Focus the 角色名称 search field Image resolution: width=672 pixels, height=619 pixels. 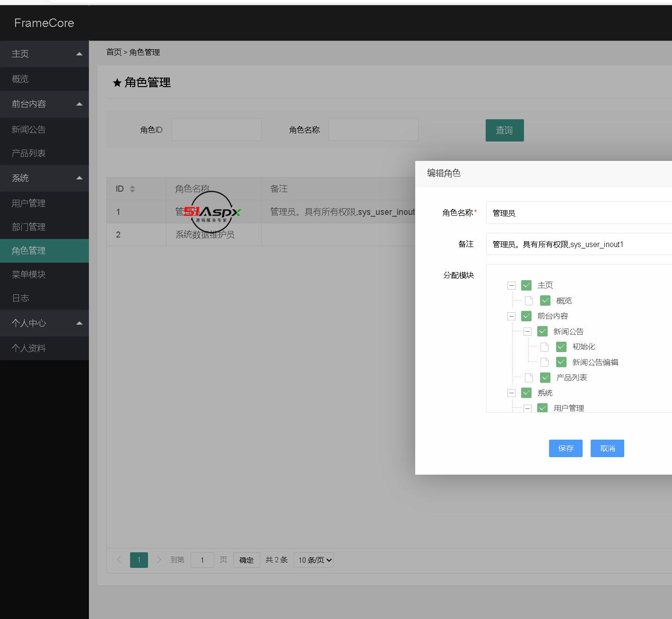[x=374, y=130]
